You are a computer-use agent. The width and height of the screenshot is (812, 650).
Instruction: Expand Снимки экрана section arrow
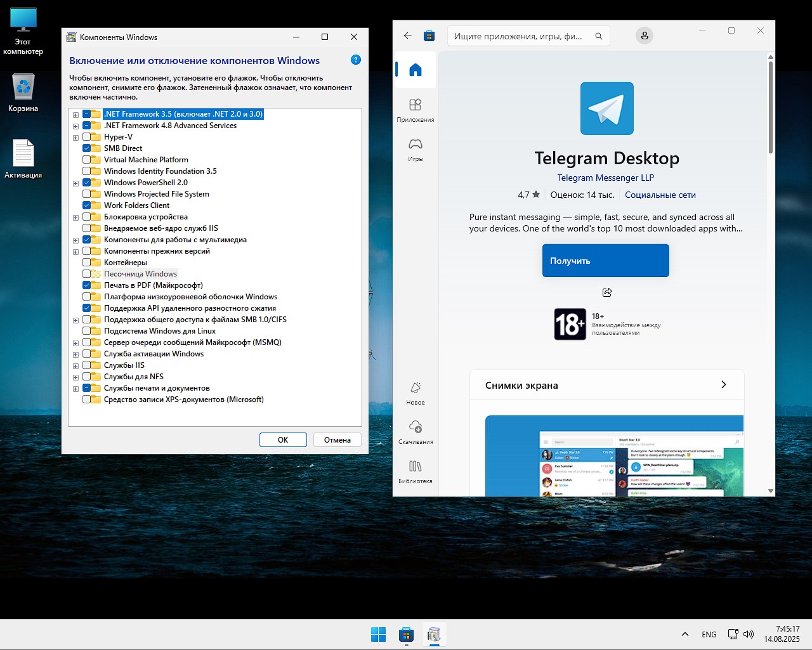point(724,385)
